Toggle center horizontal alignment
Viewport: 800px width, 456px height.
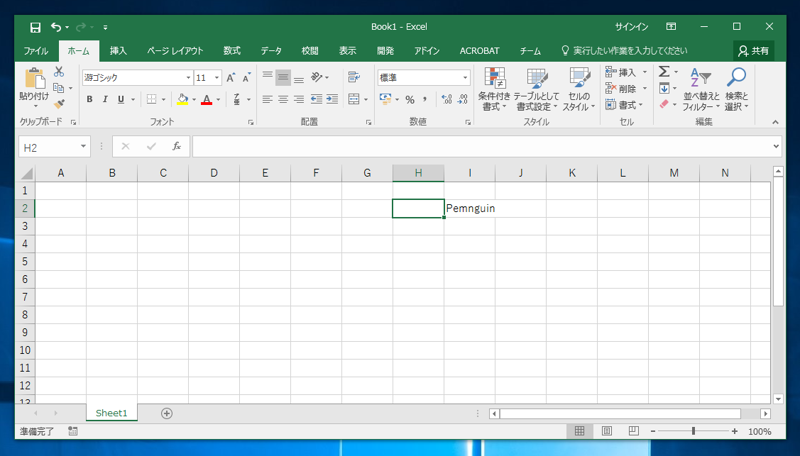pos(283,99)
